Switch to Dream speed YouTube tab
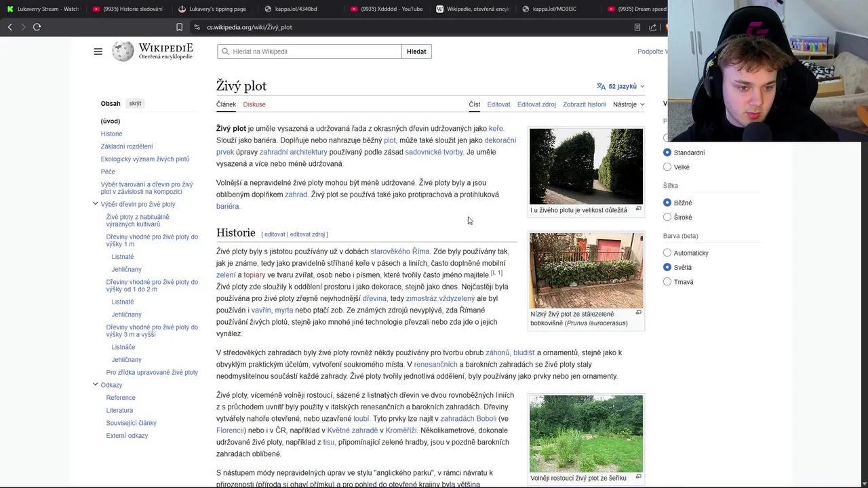868x488 pixels. [636, 9]
